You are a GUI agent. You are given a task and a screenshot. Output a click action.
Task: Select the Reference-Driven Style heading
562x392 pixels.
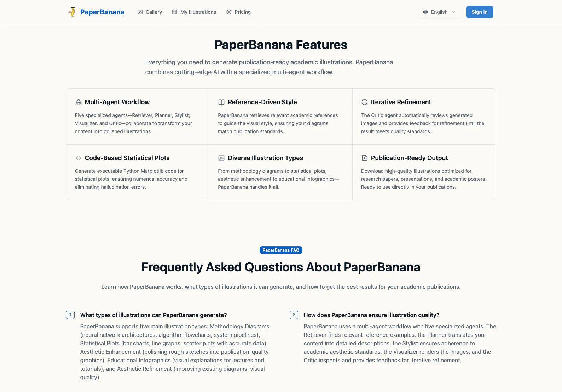262,102
